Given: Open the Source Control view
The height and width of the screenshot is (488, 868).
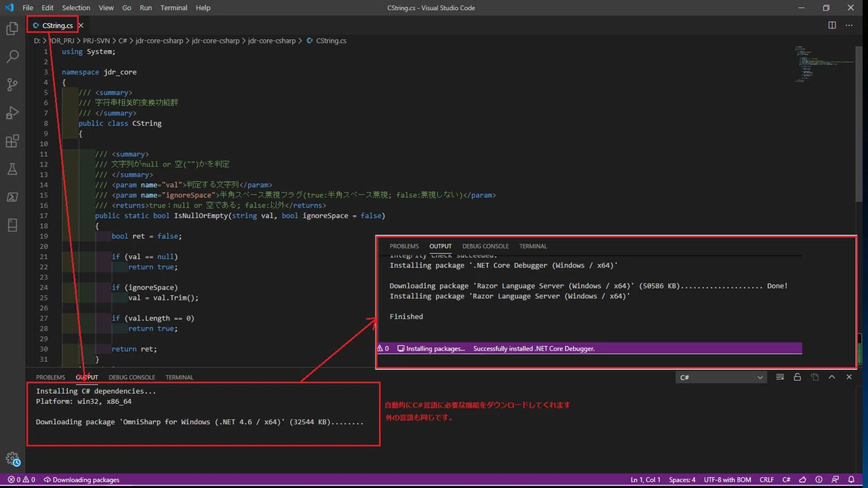Looking at the screenshot, I should (12, 85).
